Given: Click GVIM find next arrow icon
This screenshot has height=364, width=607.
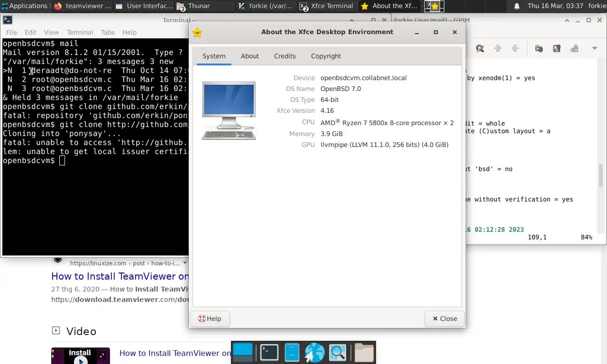Looking at the screenshot, I should click(497, 48).
